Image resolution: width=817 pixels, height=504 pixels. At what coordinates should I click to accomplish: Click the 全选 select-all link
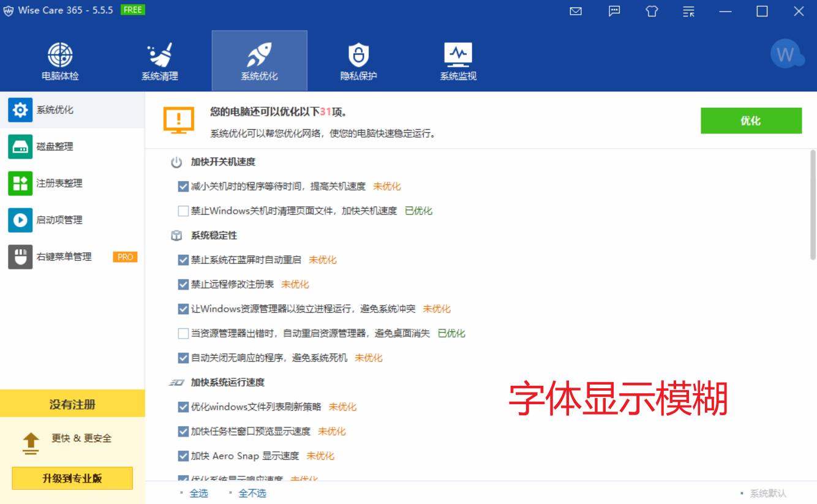coord(198,492)
